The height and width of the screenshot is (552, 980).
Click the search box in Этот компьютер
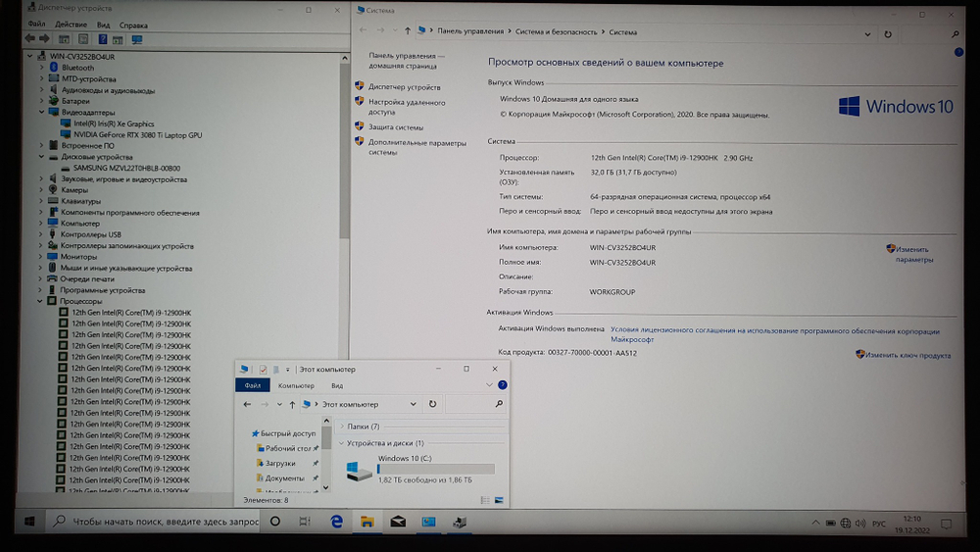[x=475, y=404]
